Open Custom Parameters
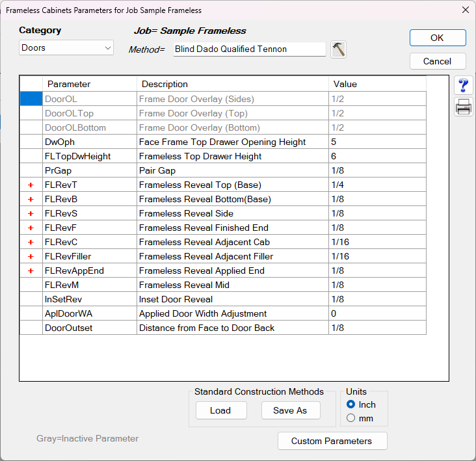The image size is (476, 461). click(332, 441)
